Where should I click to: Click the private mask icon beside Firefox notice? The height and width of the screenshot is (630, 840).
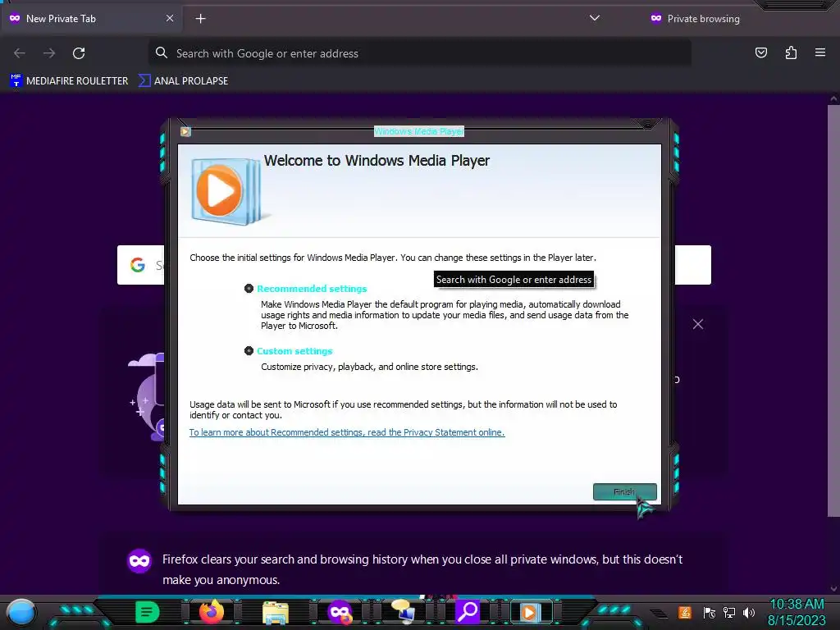click(x=139, y=561)
